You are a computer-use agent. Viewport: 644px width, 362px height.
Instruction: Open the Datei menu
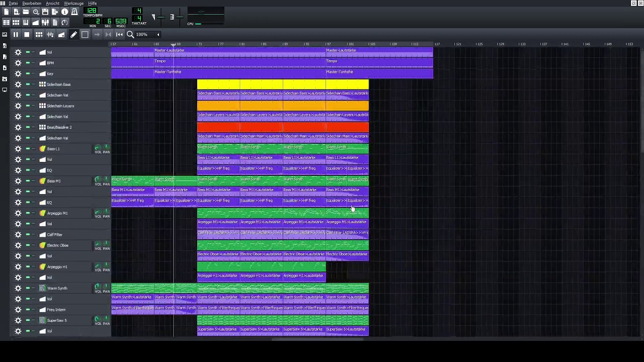[13, 4]
